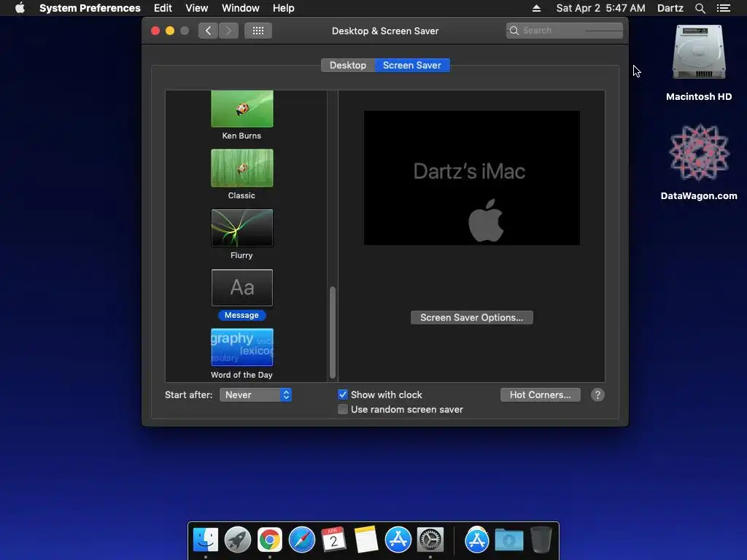Select the Screen Saver tab

point(412,65)
